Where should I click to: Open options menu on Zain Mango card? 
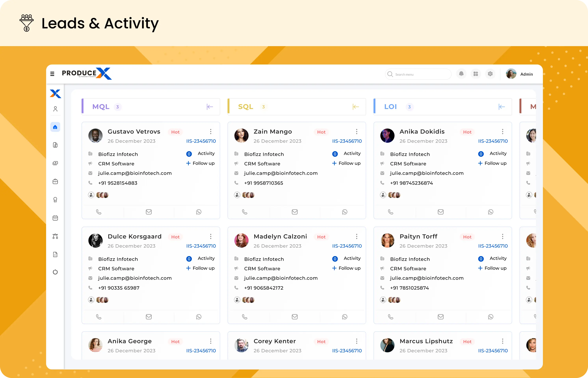(x=357, y=132)
